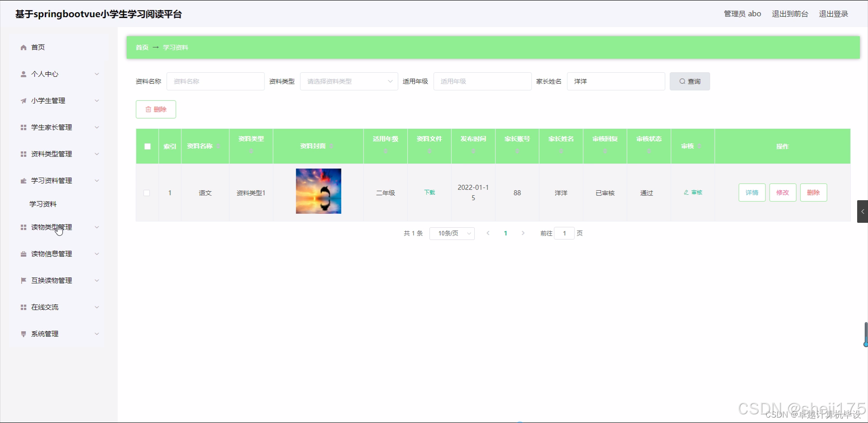Open 小学生管理 via its paper-plane icon
The height and width of the screenshot is (423, 868).
click(23, 100)
